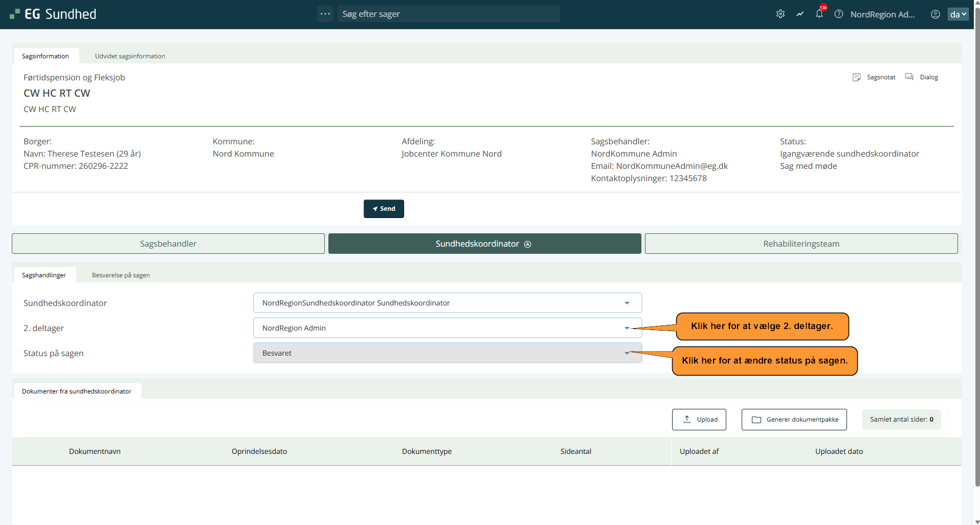Switch to Udvidet sagsinformation tab
980x525 pixels.
click(x=130, y=56)
